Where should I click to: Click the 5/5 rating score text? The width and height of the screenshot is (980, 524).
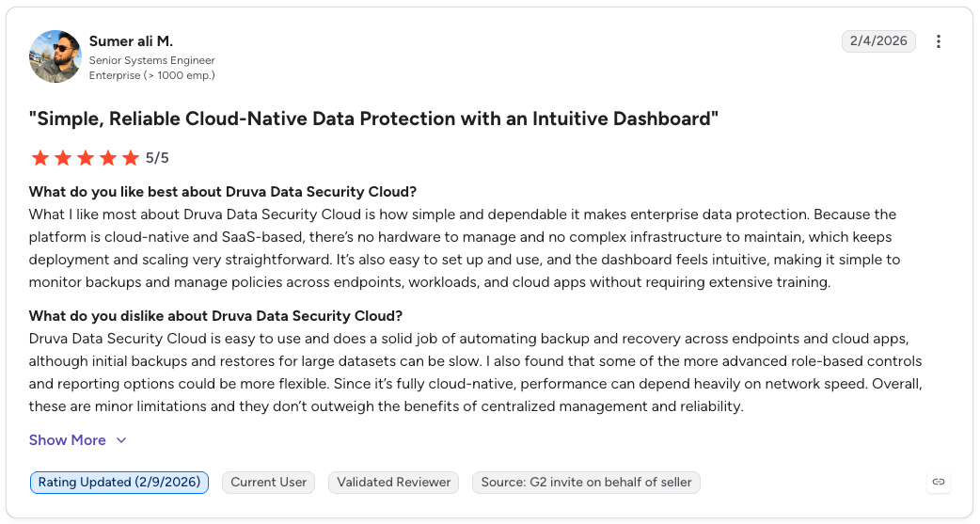(x=157, y=158)
